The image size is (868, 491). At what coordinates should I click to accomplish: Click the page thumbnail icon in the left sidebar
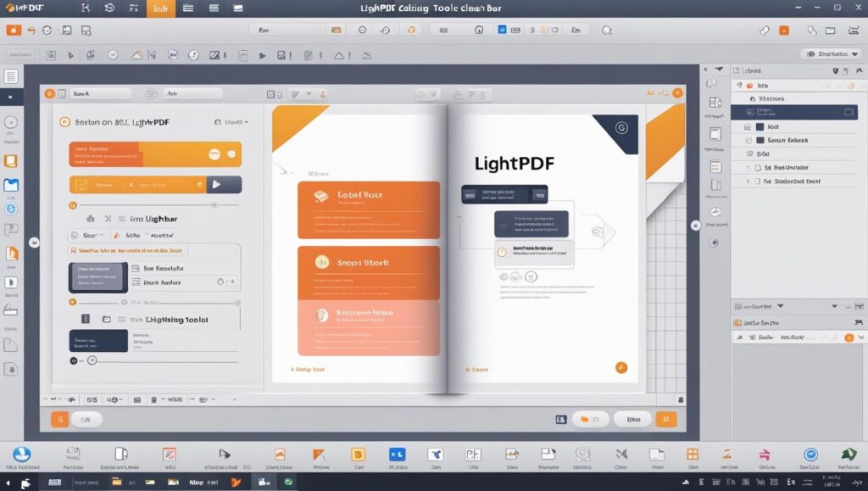tap(11, 77)
